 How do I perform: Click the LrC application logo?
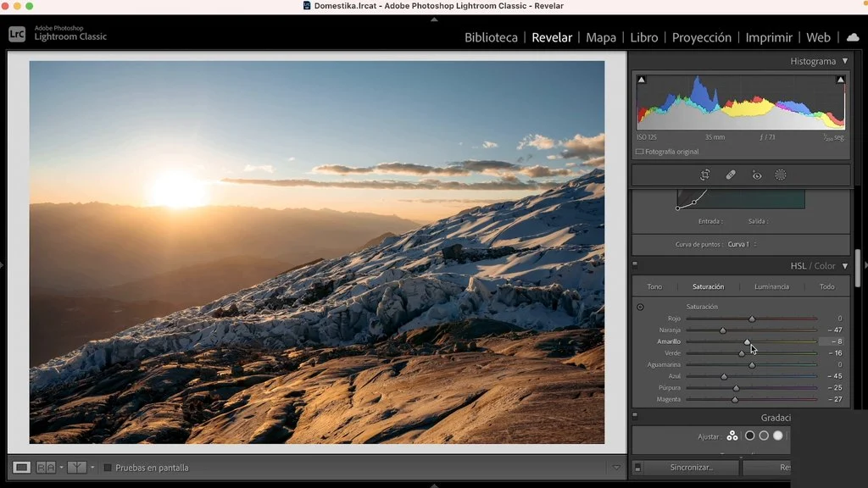17,34
